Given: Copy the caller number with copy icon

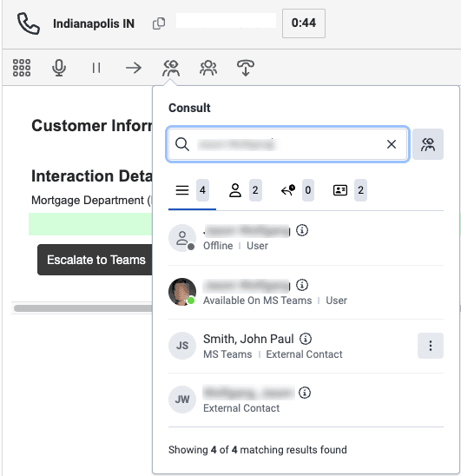Looking at the screenshot, I should 159,23.
